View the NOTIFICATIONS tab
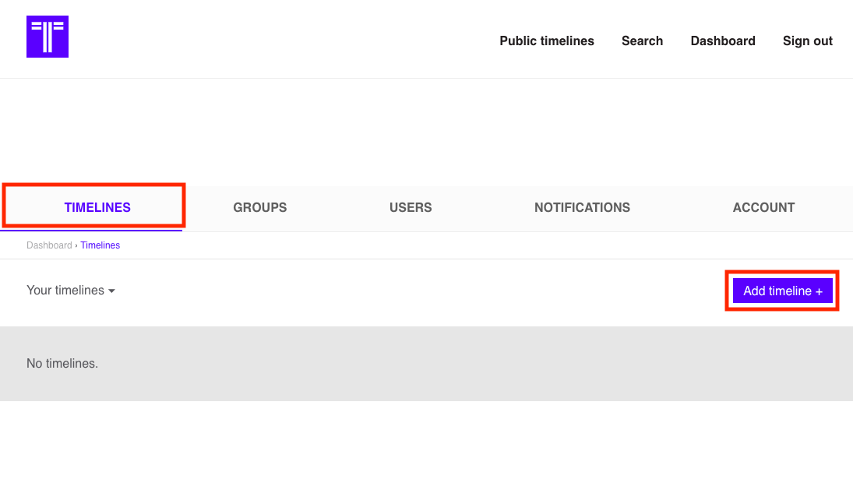853x504 pixels. pyautogui.click(x=582, y=208)
